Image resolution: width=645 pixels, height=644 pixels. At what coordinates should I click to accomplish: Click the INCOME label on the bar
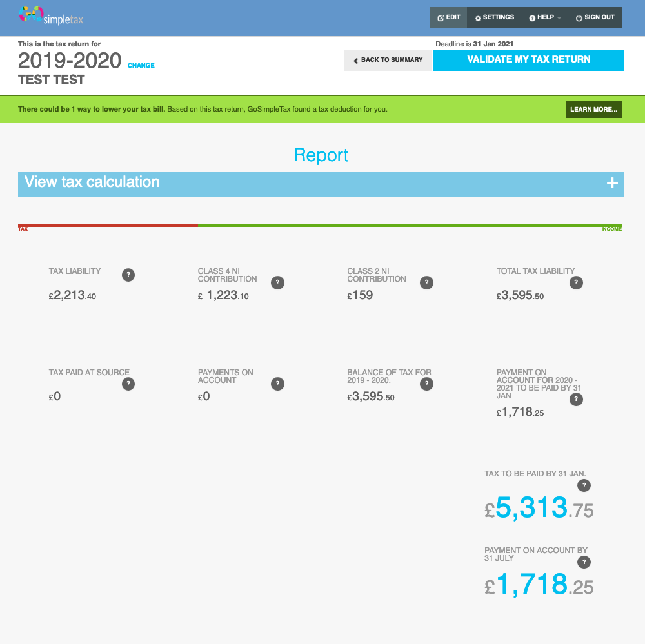(x=611, y=229)
